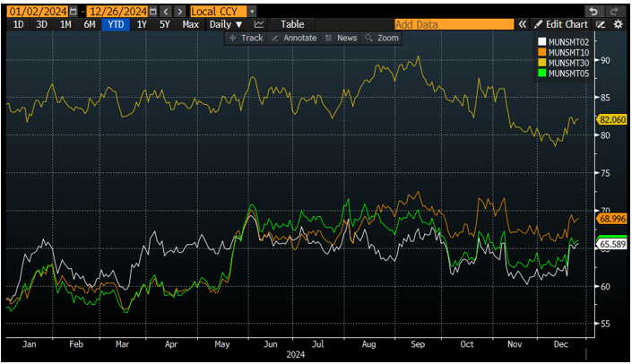Open chart settings gear icon

[618, 24]
